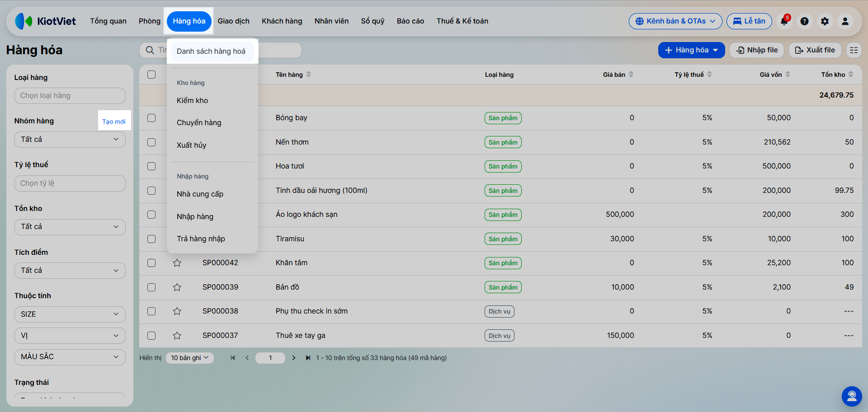
Task: Click the Nhập file button
Action: tap(757, 50)
